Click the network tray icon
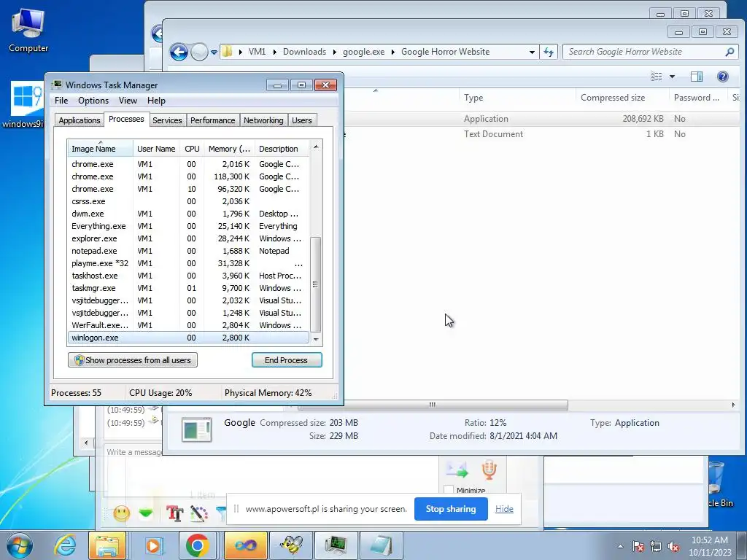The image size is (747, 560). pyautogui.click(x=656, y=546)
